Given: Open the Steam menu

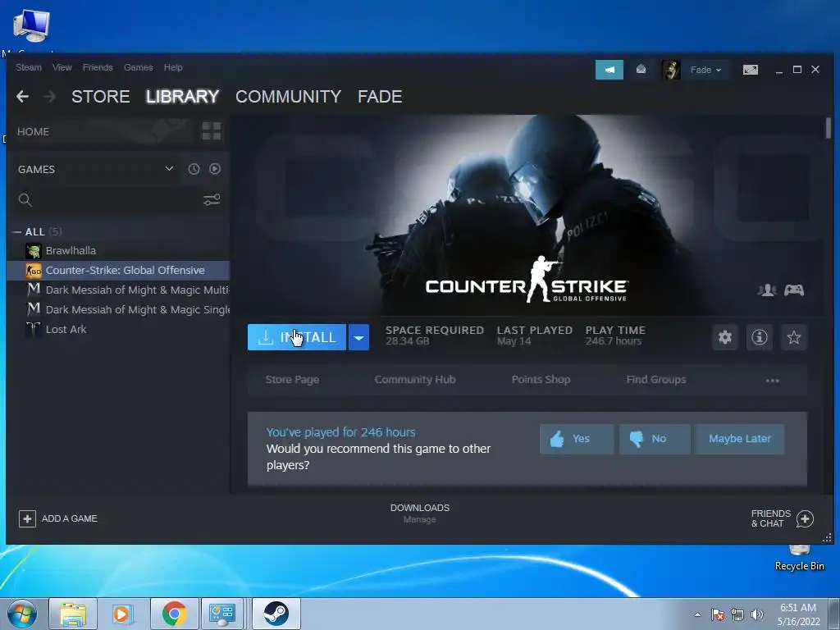Looking at the screenshot, I should 29,67.
